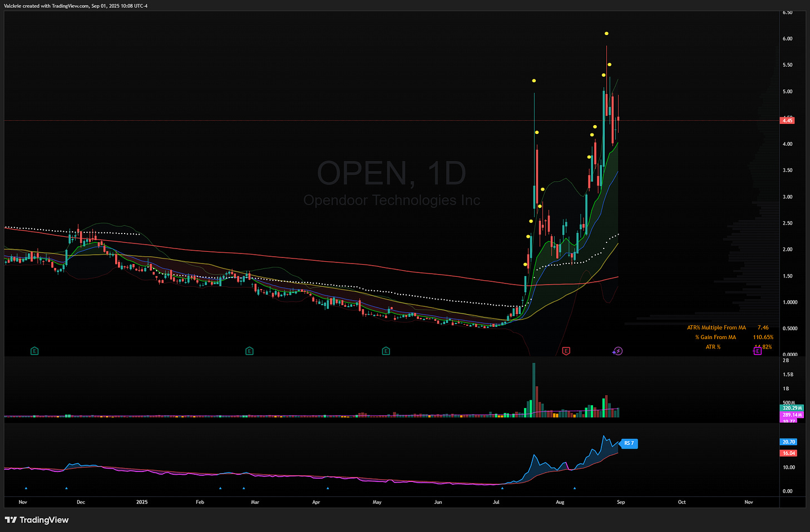Click the magenta E icon beside the price axis
Screen dimensions: 810x532
(x=757, y=351)
